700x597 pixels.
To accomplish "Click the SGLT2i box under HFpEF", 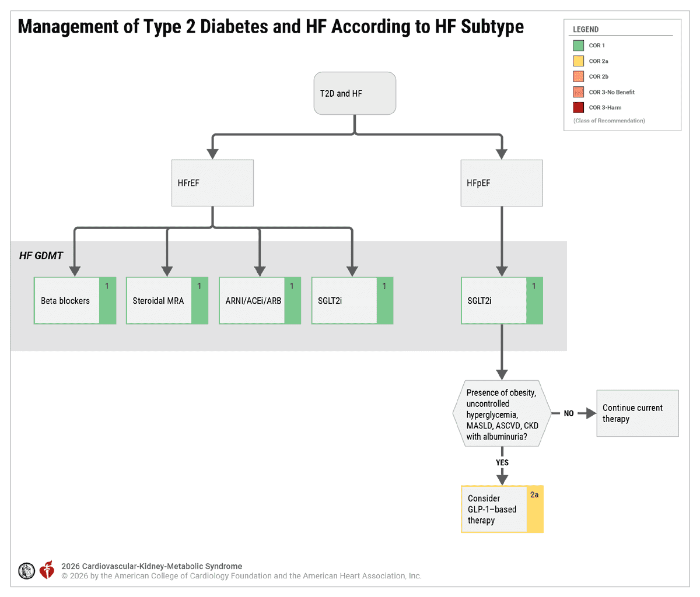I will tap(502, 301).
